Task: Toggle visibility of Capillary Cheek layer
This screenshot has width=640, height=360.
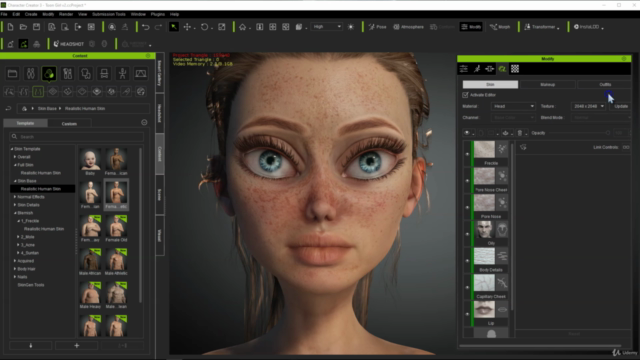Action: point(467,287)
